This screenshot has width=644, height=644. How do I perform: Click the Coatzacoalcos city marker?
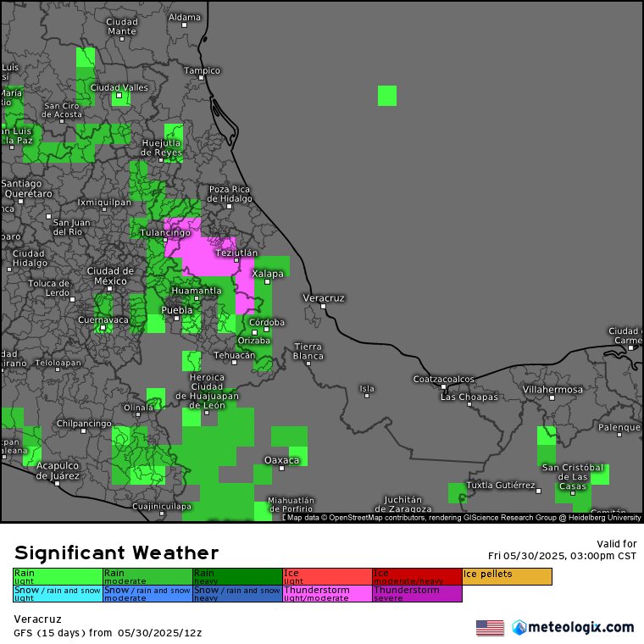[443, 387]
